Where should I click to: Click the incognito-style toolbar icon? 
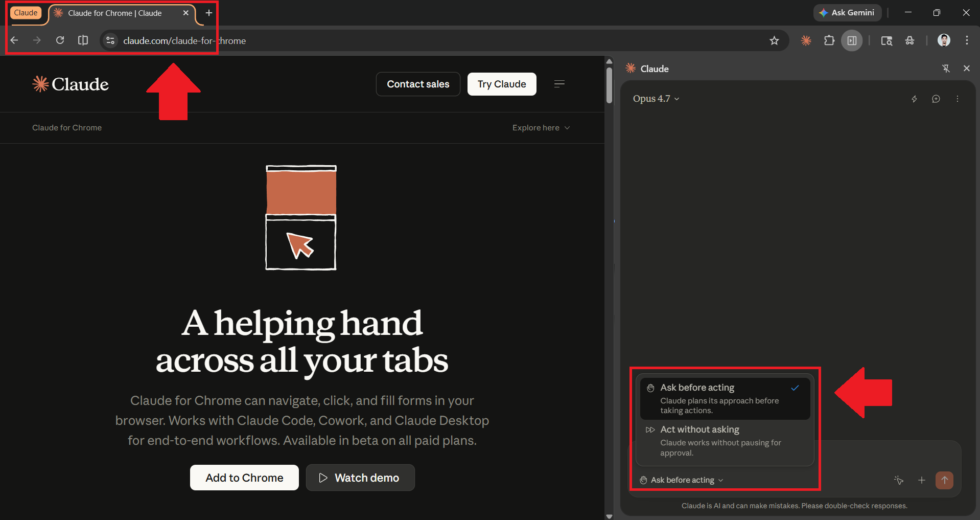tap(909, 40)
